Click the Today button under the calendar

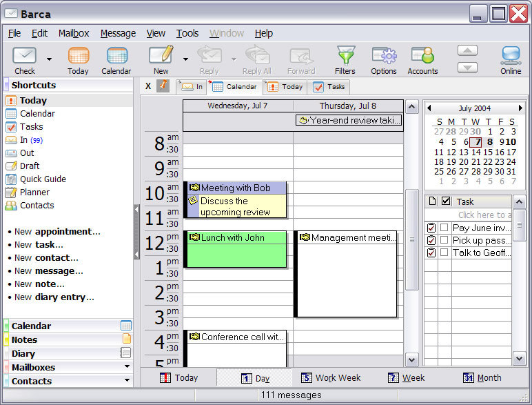(x=178, y=378)
